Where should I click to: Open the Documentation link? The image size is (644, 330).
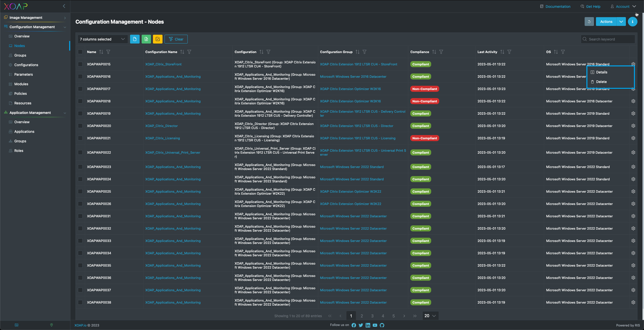click(555, 7)
